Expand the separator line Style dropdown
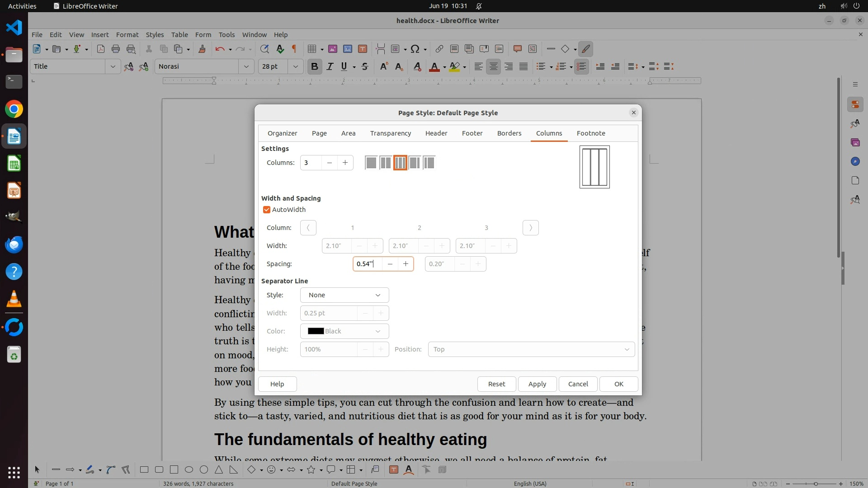The height and width of the screenshot is (488, 868). [344, 295]
